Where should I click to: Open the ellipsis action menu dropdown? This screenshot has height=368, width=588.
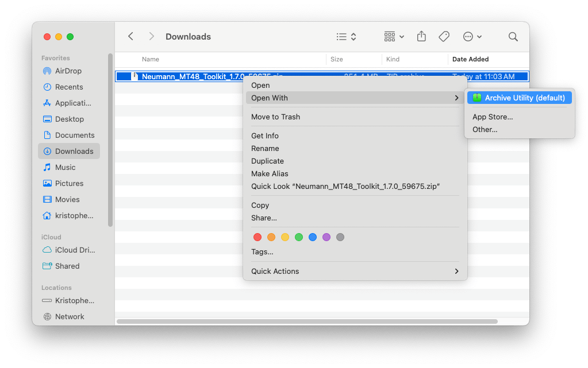(x=472, y=37)
